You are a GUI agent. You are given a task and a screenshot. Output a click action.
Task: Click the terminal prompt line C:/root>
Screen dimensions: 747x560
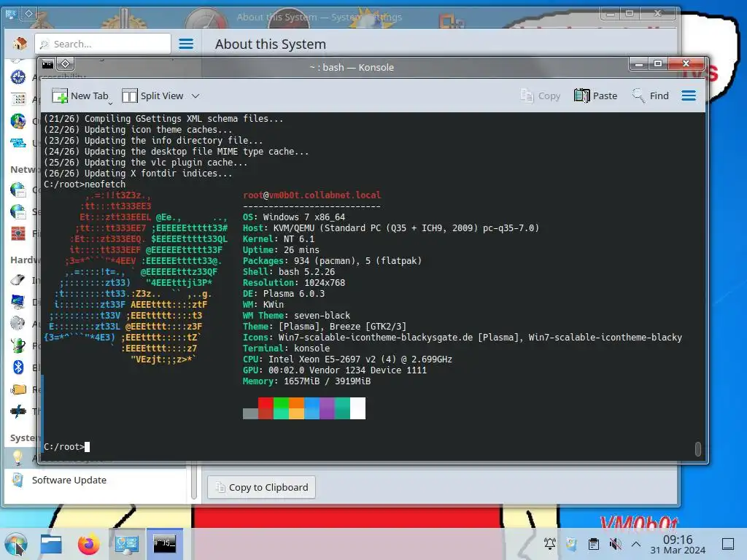point(66,447)
